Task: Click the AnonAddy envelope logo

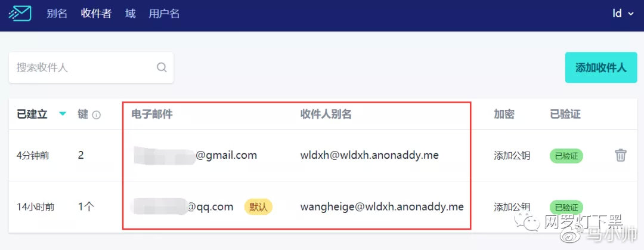Action: (x=20, y=14)
